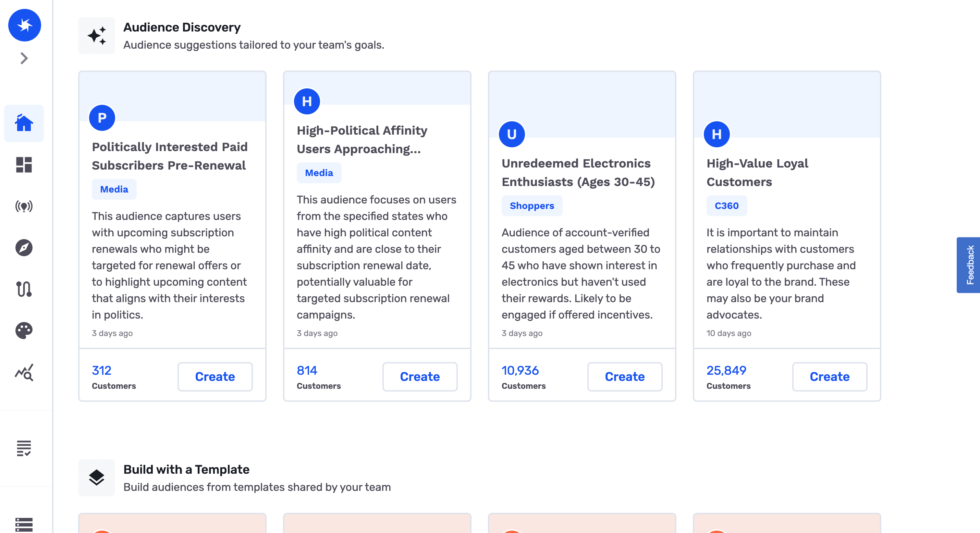Viewport: 980px width, 533px height.
Task: Open the checklist tasks sidebar icon
Action: 24,448
